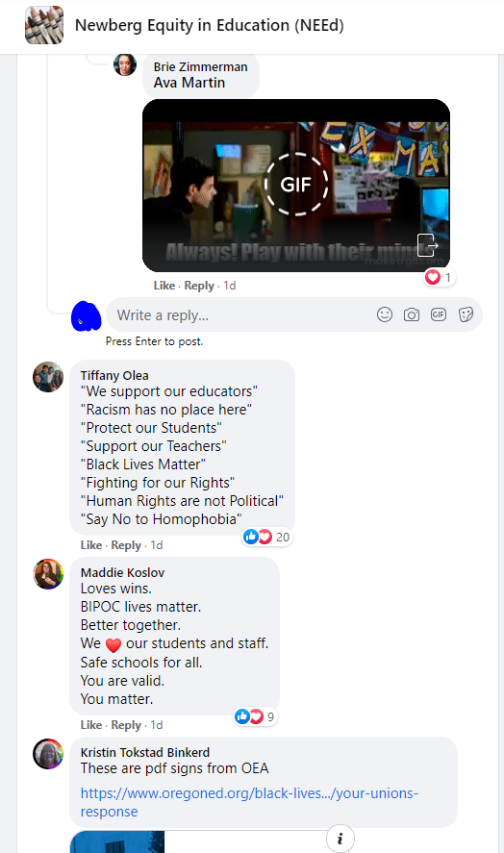
Task: Open sticker picker in the reply box
Action: point(466,314)
